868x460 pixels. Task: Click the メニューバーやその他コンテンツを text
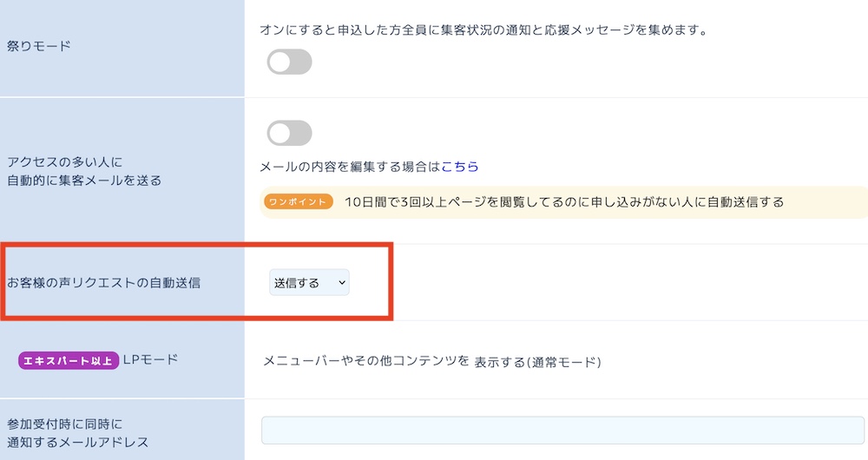point(366,360)
